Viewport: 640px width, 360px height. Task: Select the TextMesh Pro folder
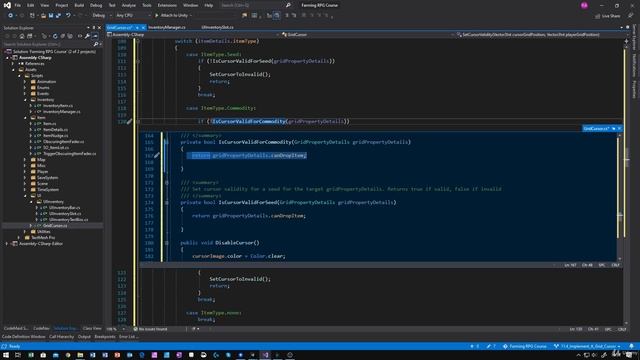tap(43, 238)
